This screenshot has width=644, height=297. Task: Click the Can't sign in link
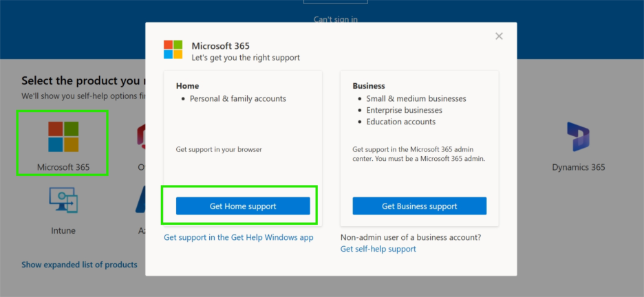pos(336,19)
